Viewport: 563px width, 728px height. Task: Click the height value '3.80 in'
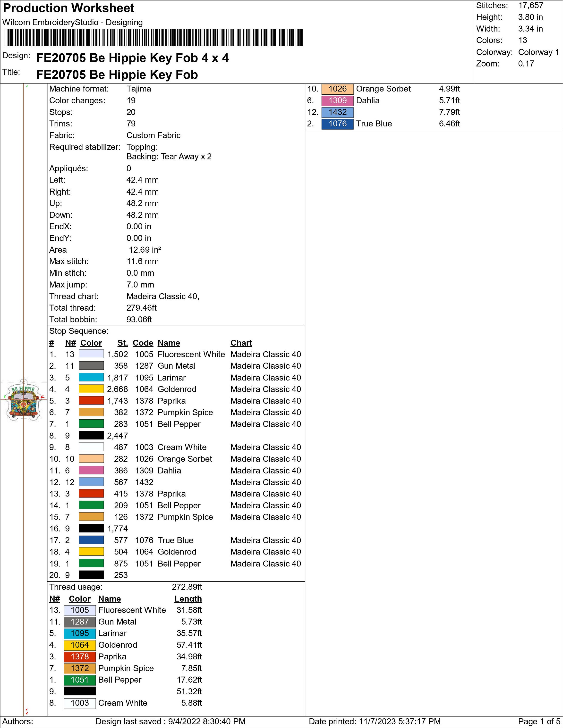pos(530,17)
